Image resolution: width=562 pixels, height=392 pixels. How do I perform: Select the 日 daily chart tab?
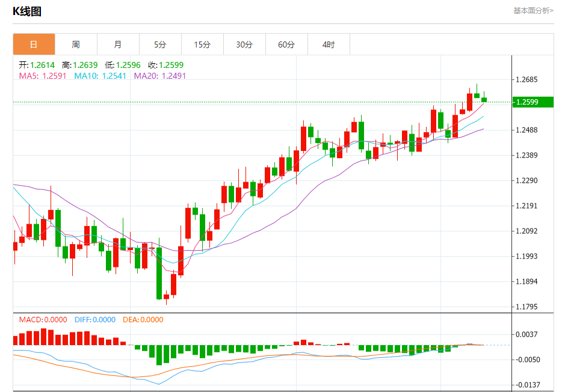[x=34, y=44]
